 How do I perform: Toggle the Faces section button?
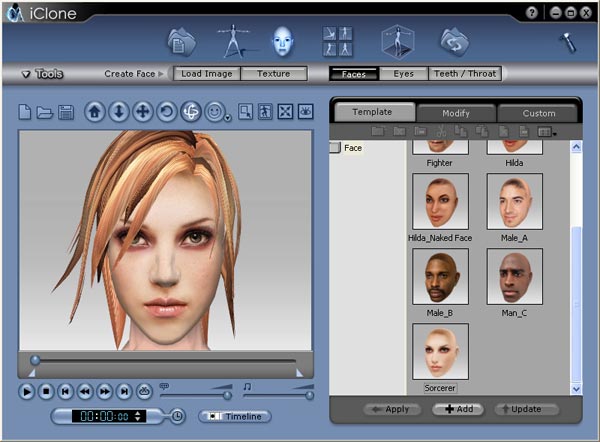point(354,74)
